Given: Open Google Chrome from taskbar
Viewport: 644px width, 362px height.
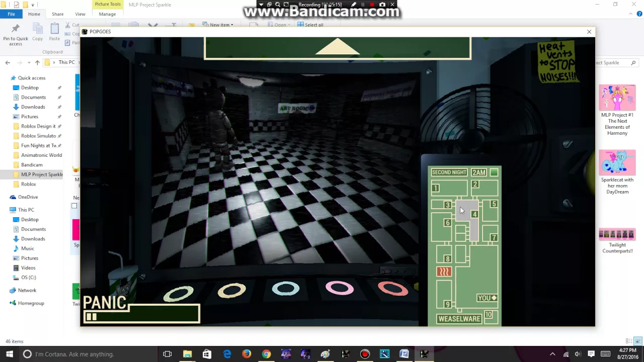Looking at the screenshot, I should coord(266,354).
